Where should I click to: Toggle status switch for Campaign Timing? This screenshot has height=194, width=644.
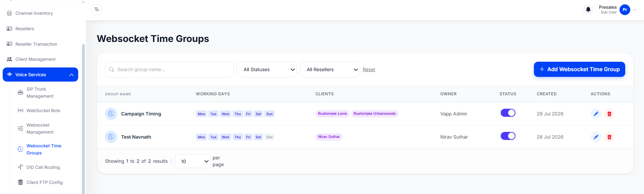tap(508, 113)
